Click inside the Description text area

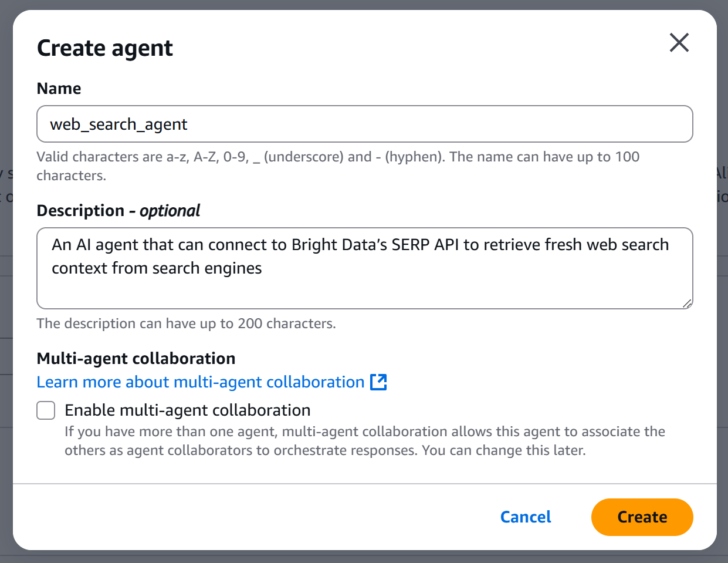(x=364, y=267)
